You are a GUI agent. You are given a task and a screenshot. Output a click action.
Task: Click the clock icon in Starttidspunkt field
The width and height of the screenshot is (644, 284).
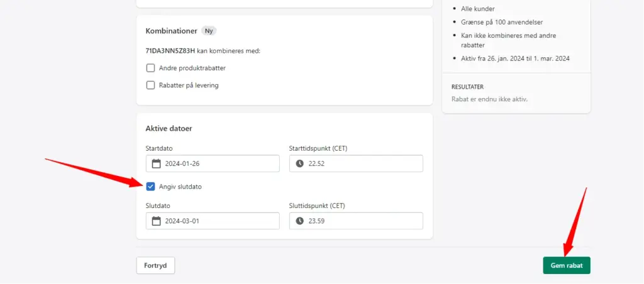pyautogui.click(x=300, y=164)
